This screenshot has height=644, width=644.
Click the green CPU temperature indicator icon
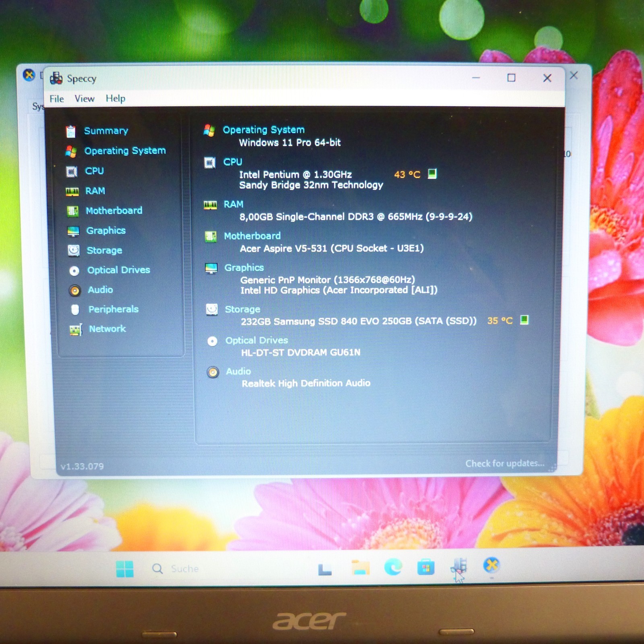432,174
